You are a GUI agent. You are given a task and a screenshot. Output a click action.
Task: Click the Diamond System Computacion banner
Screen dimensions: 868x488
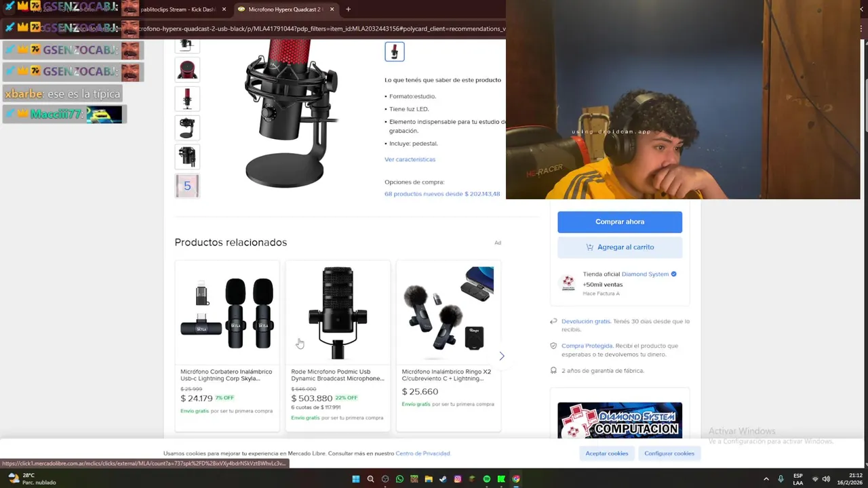[620, 420]
